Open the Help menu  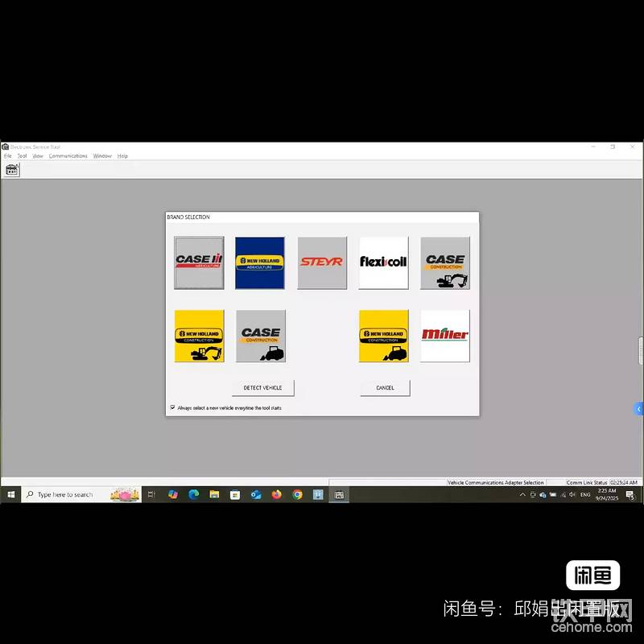point(122,156)
